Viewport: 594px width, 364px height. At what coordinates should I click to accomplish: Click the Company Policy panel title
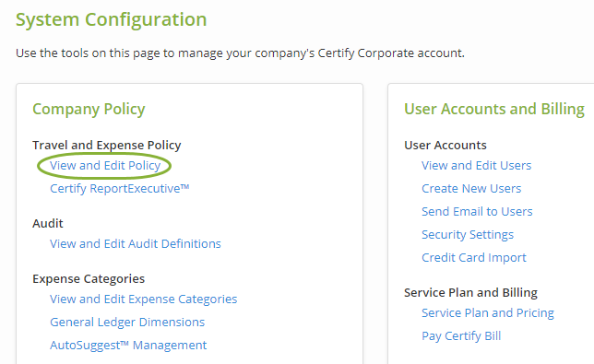[x=89, y=109]
